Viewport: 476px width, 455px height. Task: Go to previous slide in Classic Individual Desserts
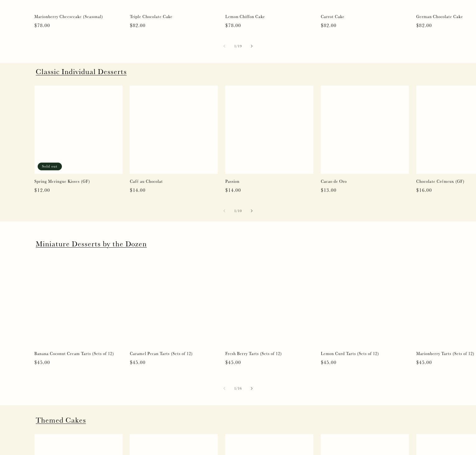pos(224,211)
